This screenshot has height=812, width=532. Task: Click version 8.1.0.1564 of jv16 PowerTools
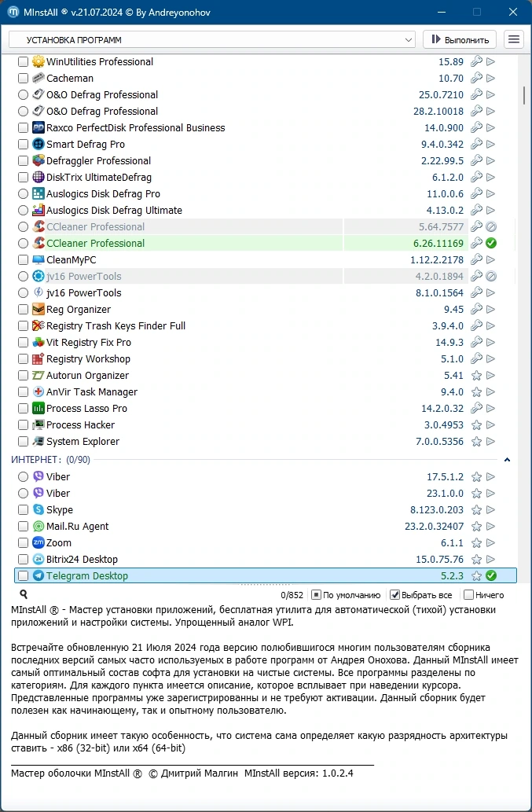click(x=439, y=292)
